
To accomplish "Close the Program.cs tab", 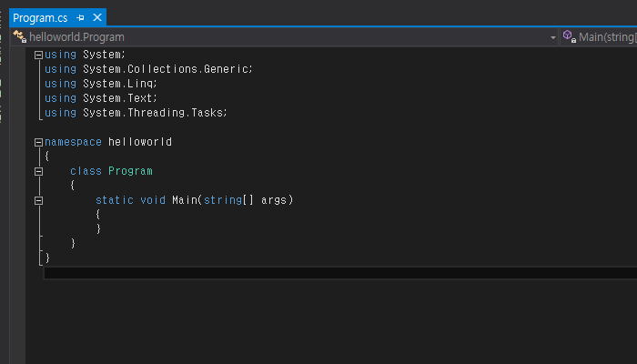I will point(97,17).
